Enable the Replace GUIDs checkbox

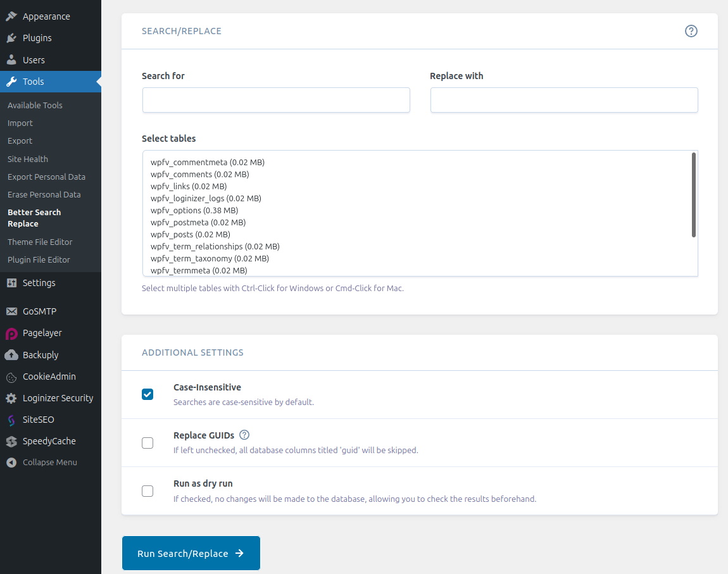point(147,443)
